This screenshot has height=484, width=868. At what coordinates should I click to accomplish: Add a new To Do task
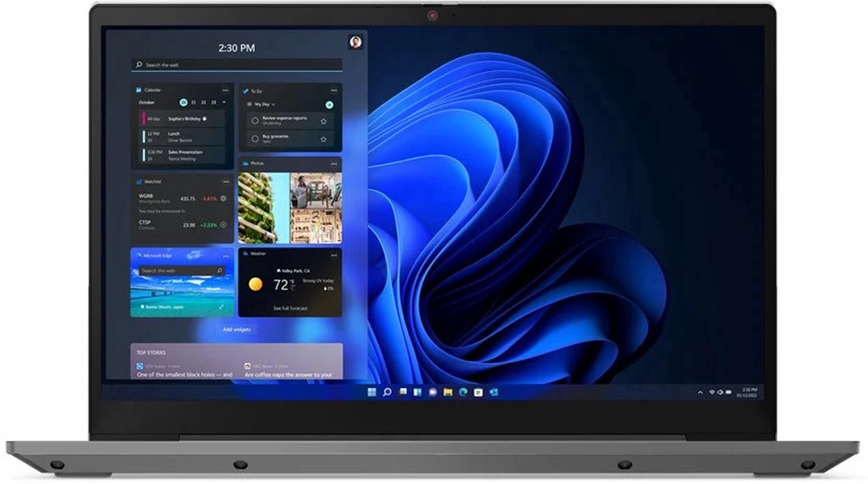click(329, 105)
